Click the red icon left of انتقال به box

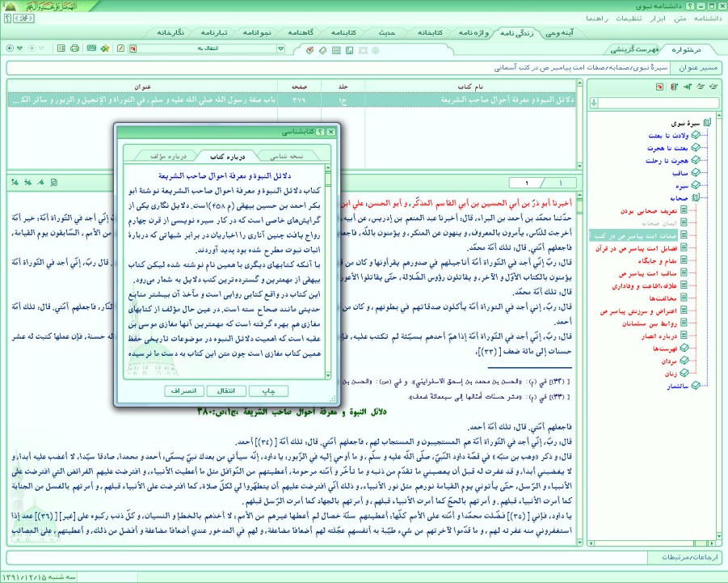[133, 49]
